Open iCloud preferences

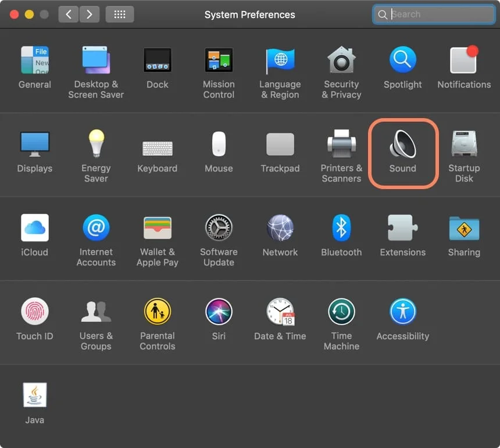[x=34, y=228]
